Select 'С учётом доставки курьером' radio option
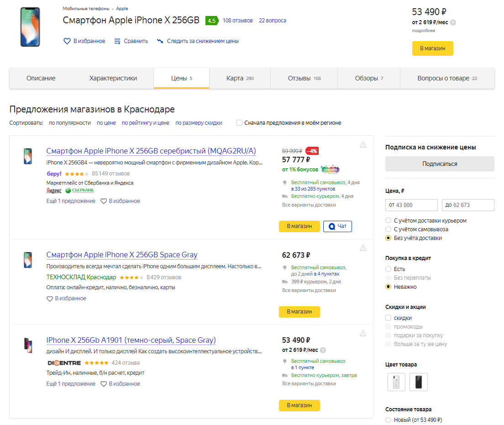 click(x=388, y=220)
